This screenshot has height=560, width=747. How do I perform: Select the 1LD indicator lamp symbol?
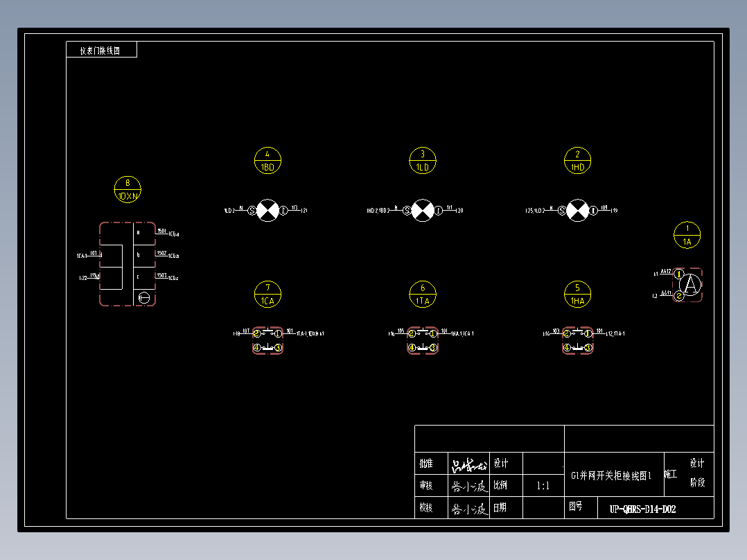click(423, 210)
